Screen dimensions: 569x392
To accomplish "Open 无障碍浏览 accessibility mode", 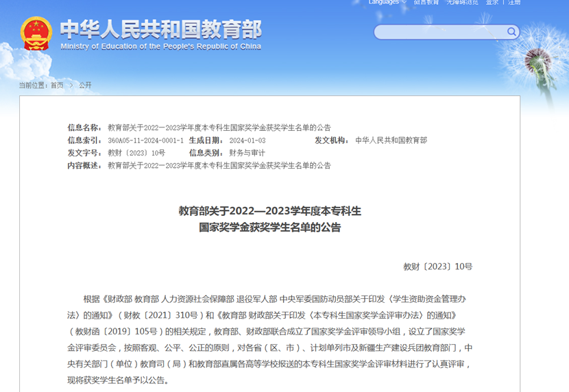I will [462, 2].
